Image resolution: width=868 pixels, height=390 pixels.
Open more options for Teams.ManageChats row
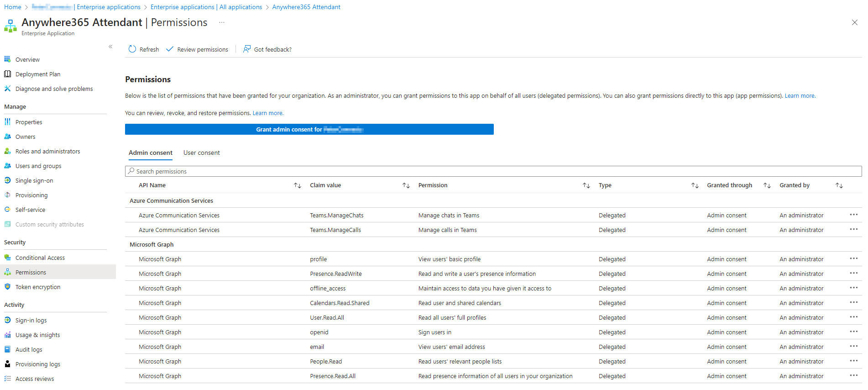tap(853, 215)
